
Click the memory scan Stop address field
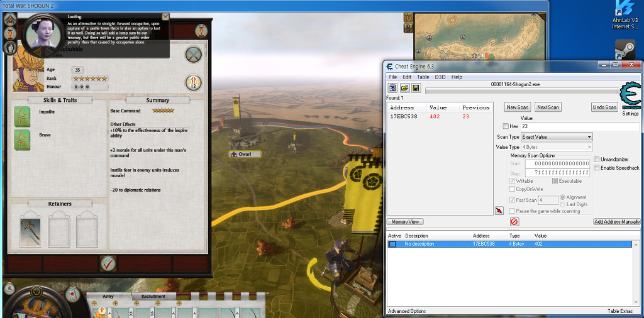[x=557, y=173]
